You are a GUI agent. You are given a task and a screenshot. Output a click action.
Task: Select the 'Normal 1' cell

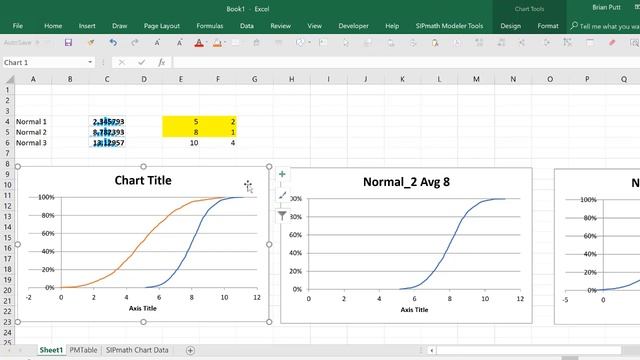(x=33, y=122)
